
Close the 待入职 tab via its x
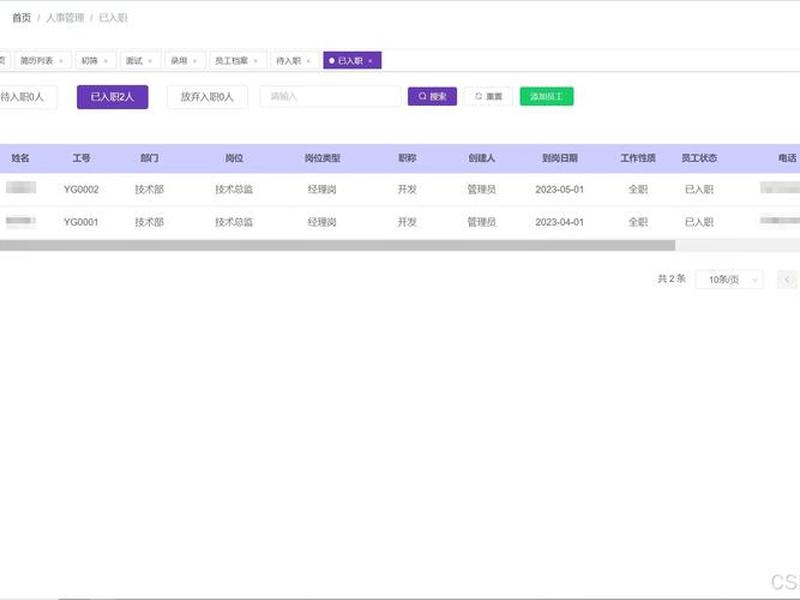(309, 61)
